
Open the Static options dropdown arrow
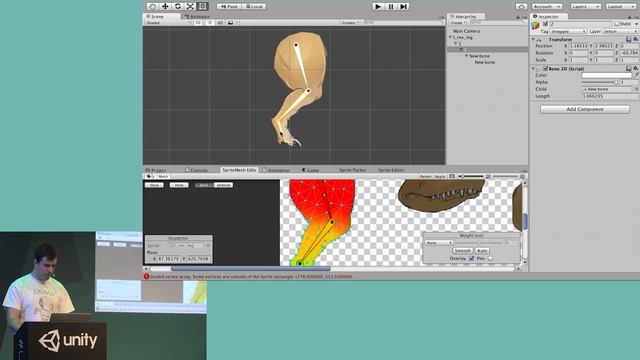coord(635,24)
